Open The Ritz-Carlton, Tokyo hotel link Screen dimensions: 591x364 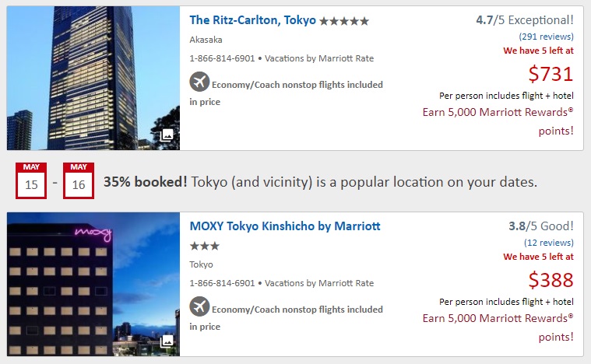coord(253,20)
